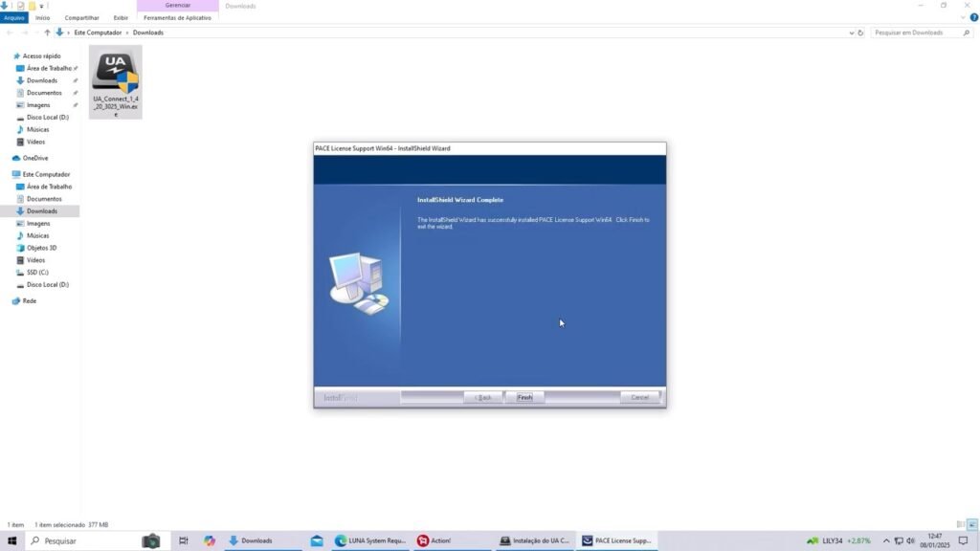Open Downloads under Acesso rápido
980x551 pixels.
pos(41,80)
